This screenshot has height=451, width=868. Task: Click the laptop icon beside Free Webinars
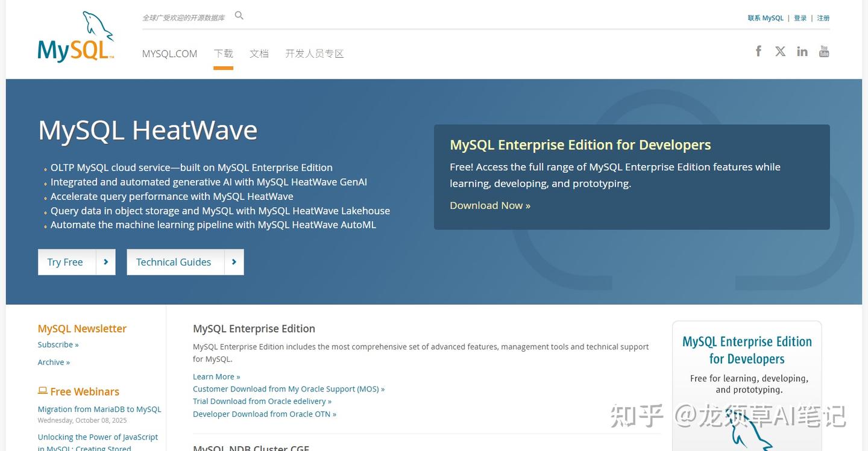[x=43, y=391]
